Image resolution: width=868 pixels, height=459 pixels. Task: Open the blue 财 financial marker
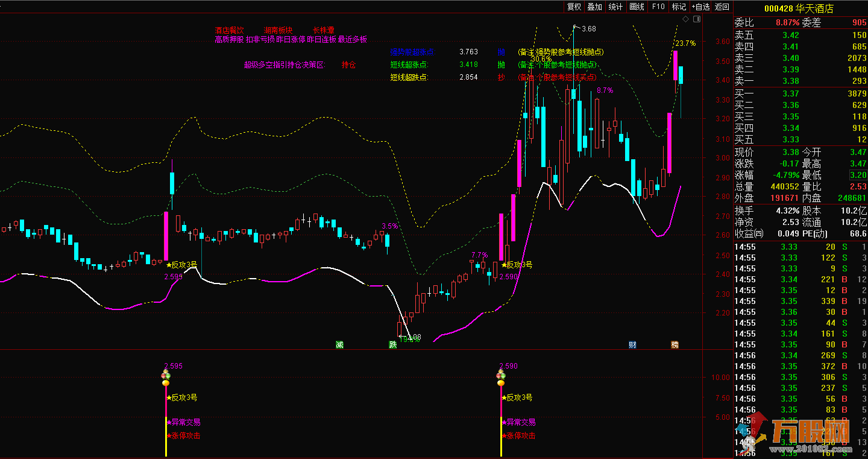click(x=632, y=345)
